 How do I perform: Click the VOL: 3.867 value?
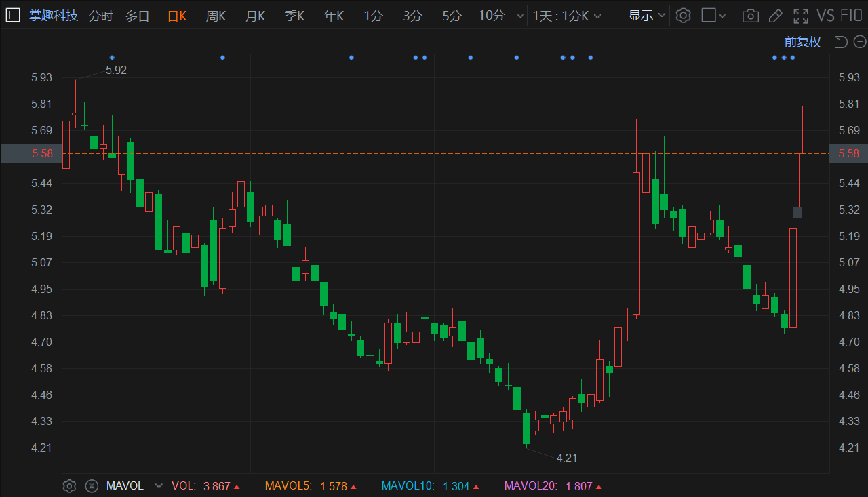pos(205,486)
